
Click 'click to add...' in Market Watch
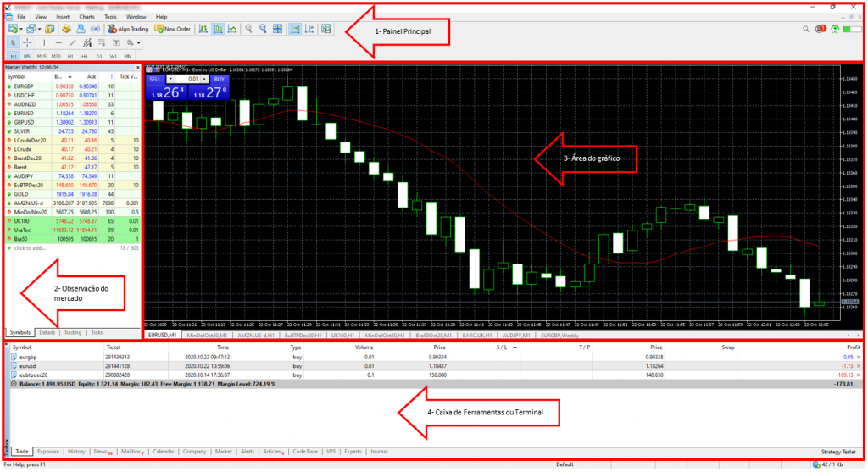click(x=30, y=248)
